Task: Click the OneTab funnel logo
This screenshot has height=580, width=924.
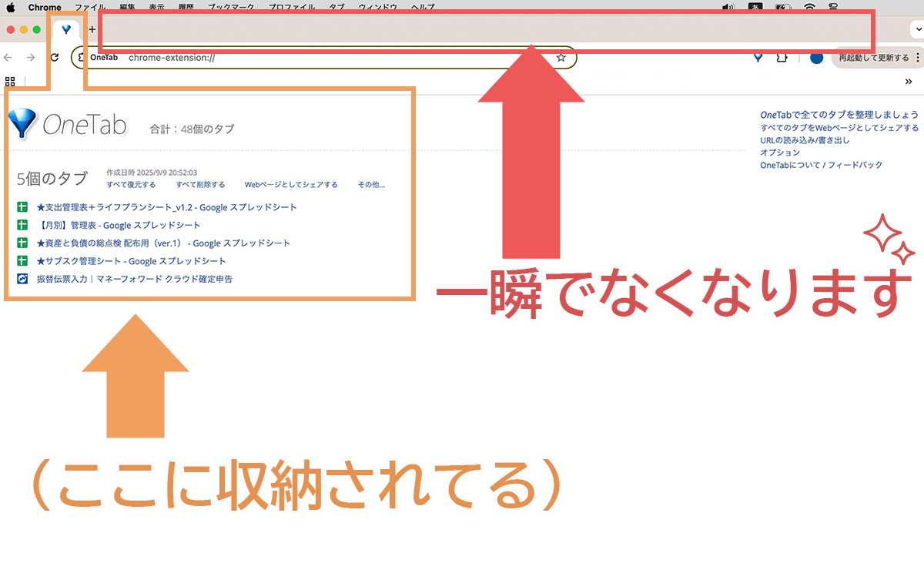Action: 22,123
